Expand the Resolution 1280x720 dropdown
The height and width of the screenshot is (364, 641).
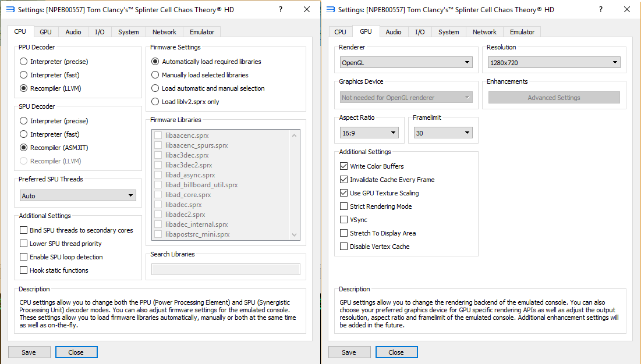(x=554, y=62)
